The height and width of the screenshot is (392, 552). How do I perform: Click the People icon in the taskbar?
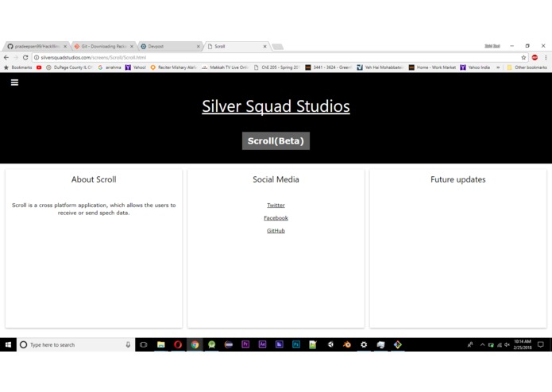[x=469, y=345]
